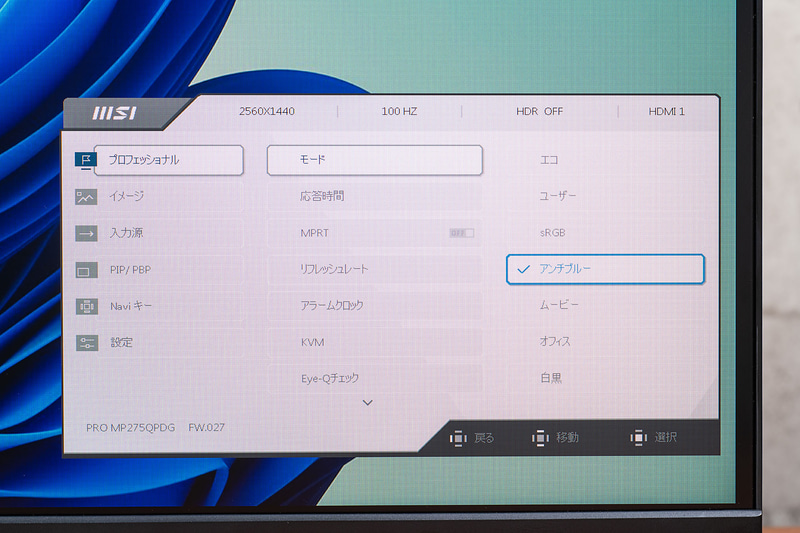
Task: Select the 応答時間 submenu item
Action: coord(374,196)
